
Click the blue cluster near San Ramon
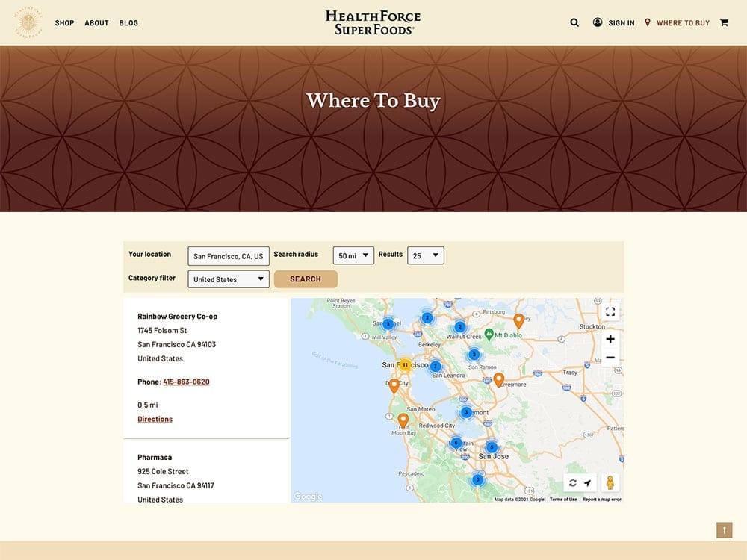[474, 354]
